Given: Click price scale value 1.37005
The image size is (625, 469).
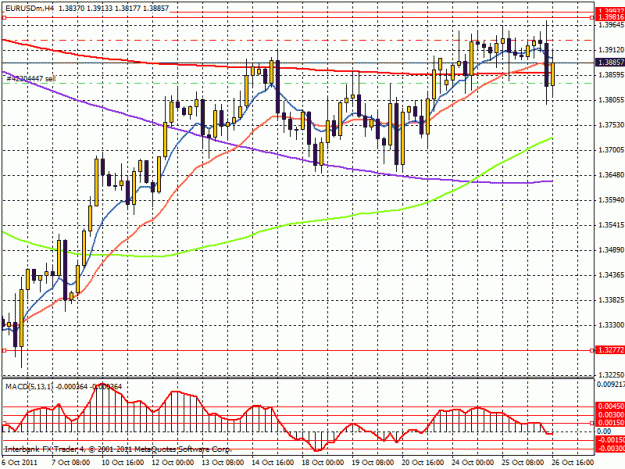Looking at the screenshot, I should click(x=611, y=150).
